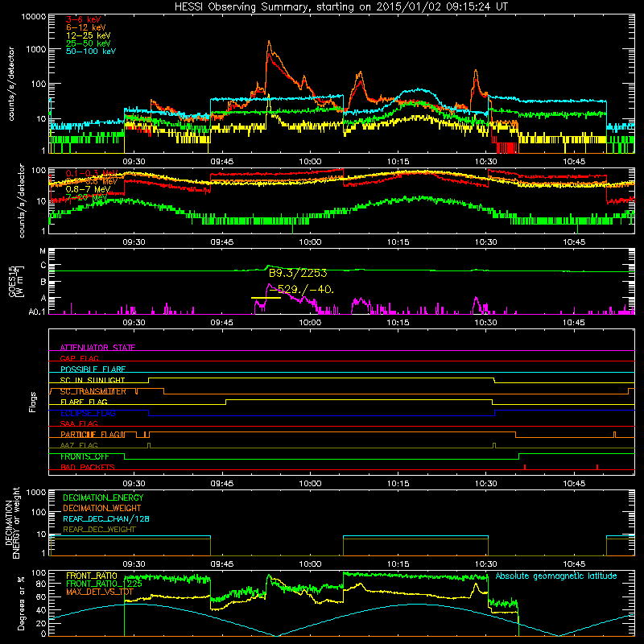The image size is (644, 644).
Task: Click the DECIMATION_WEIGHT legend label
Action: 102,509
